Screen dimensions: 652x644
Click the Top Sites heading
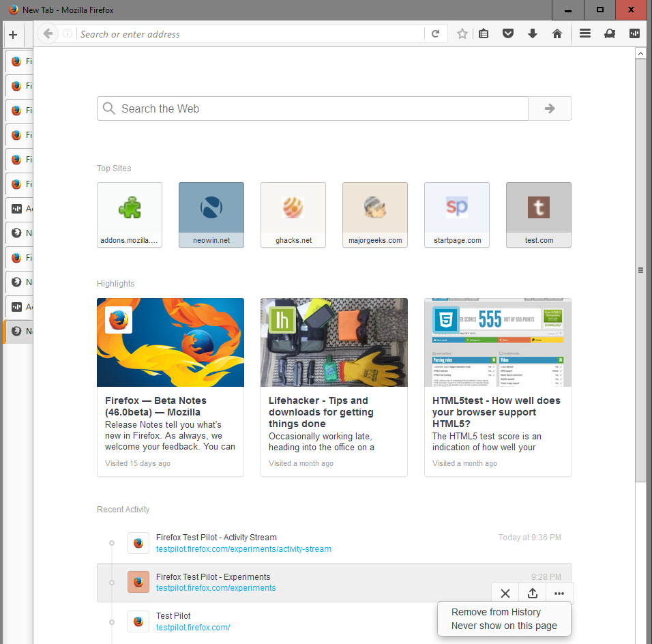click(114, 168)
